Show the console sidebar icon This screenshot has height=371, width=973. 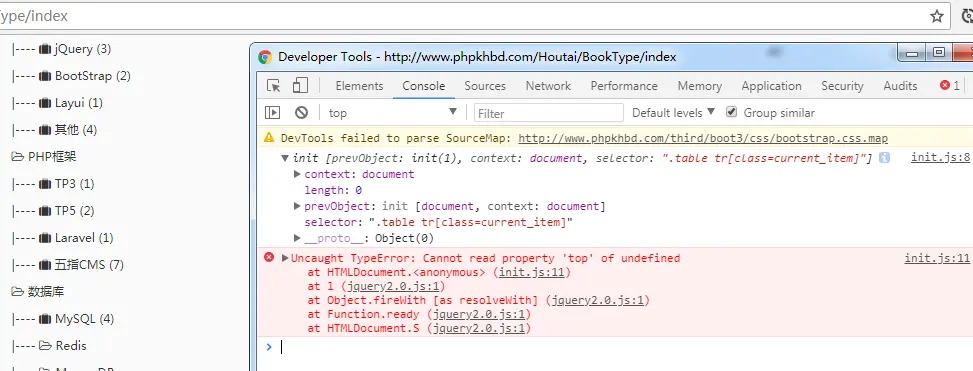point(272,112)
